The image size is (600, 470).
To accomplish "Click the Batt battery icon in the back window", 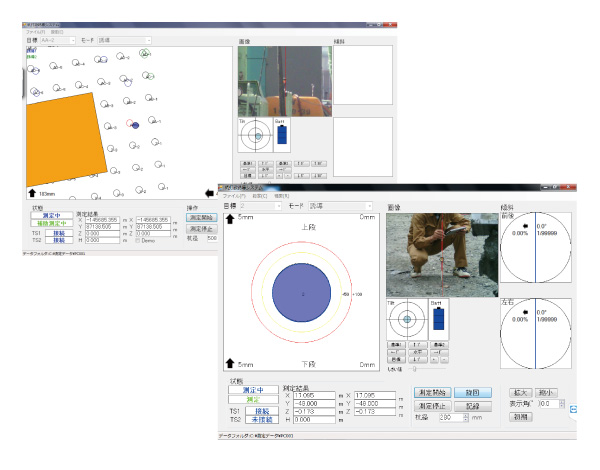I will tap(282, 135).
